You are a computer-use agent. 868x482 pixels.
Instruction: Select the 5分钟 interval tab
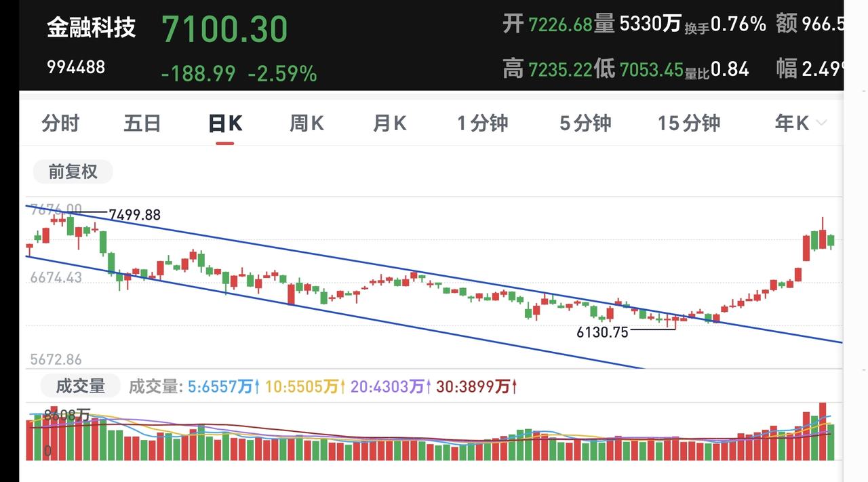(x=585, y=123)
